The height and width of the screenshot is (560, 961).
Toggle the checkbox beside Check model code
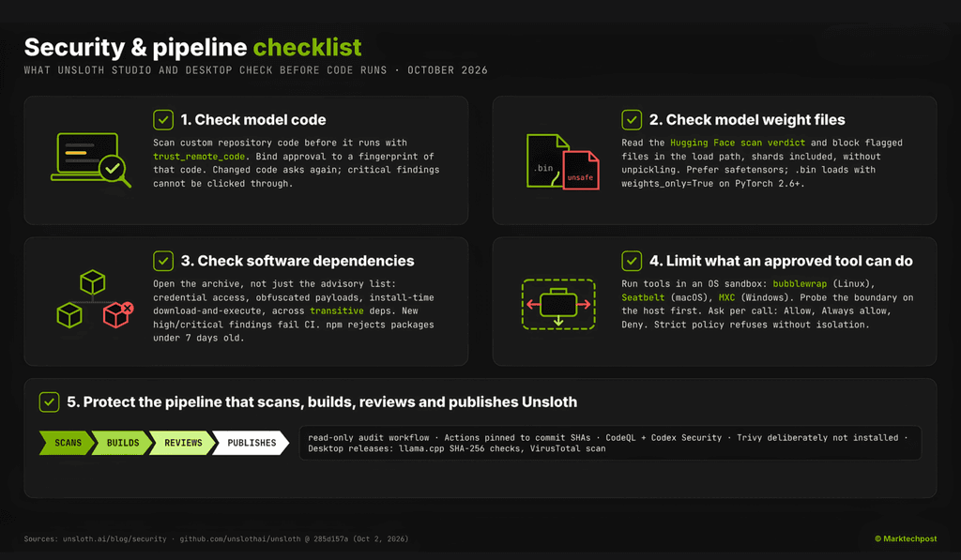click(x=163, y=119)
